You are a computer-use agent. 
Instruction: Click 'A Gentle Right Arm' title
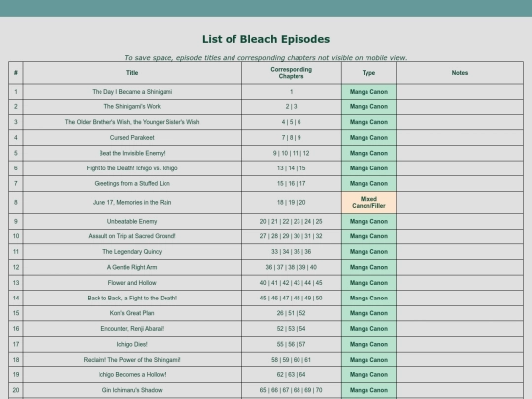132,267
